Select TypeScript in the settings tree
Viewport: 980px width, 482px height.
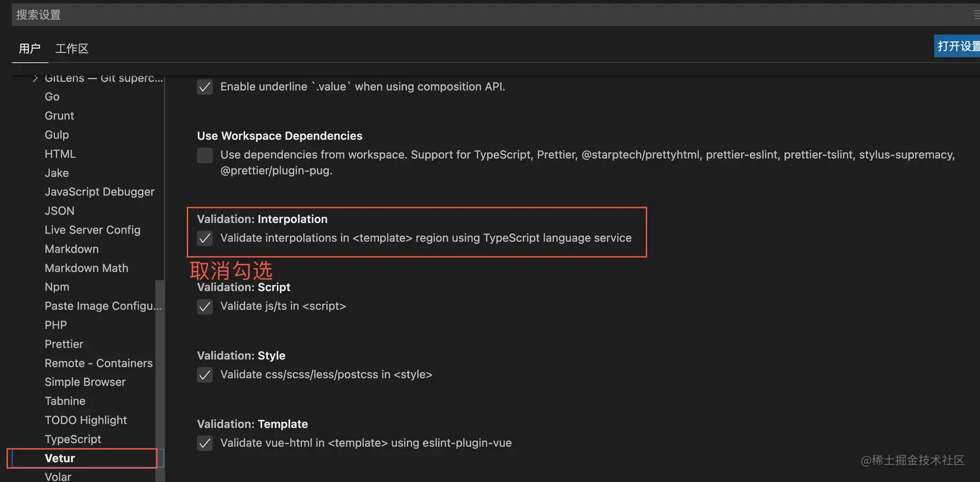tap(73, 439)
